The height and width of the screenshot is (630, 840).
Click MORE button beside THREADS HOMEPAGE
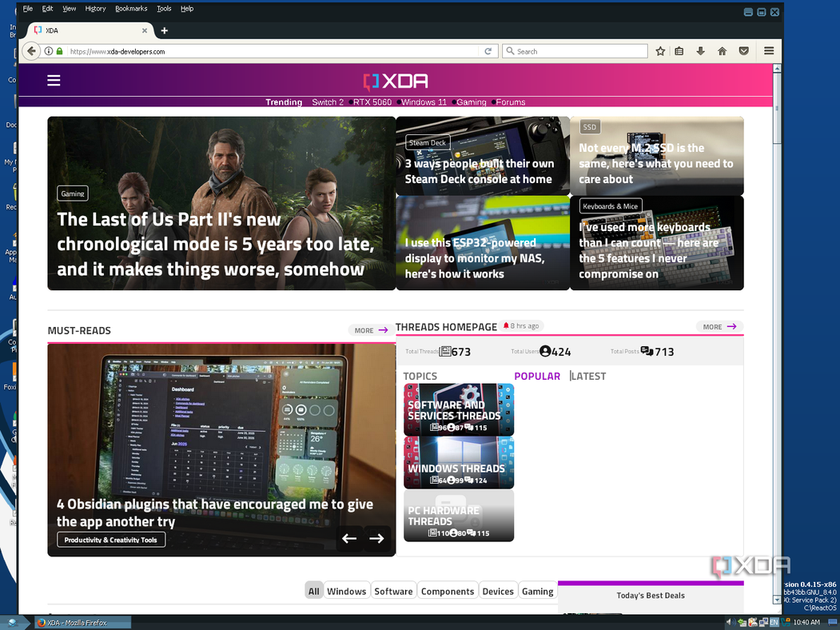click(719, 326)
